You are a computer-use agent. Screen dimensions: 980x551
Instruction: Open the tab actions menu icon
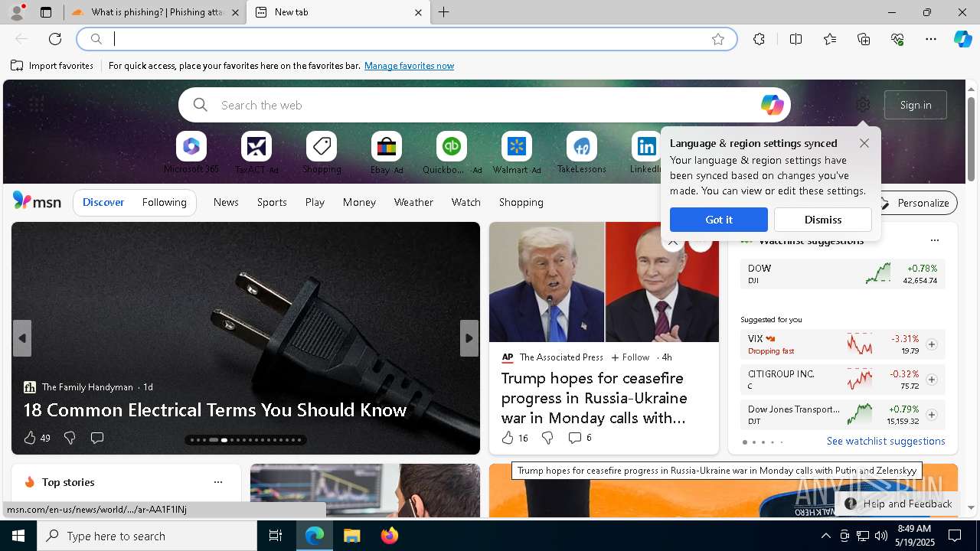tap(46, 12)
